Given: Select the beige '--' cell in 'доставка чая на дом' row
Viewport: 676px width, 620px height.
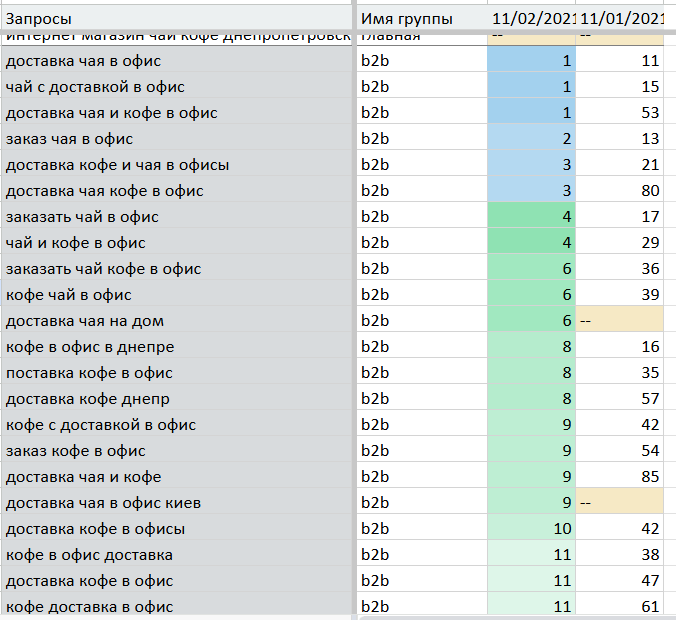Looking at the screenshot, I should pyautogui.click(x=620, y=321).
